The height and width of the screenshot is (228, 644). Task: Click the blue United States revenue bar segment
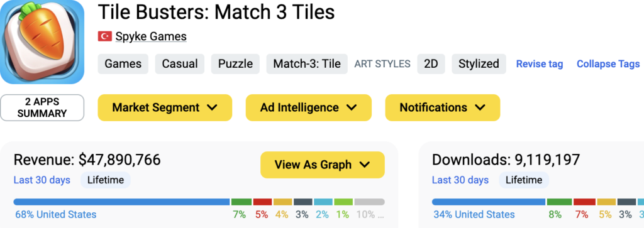click(121, 202)
